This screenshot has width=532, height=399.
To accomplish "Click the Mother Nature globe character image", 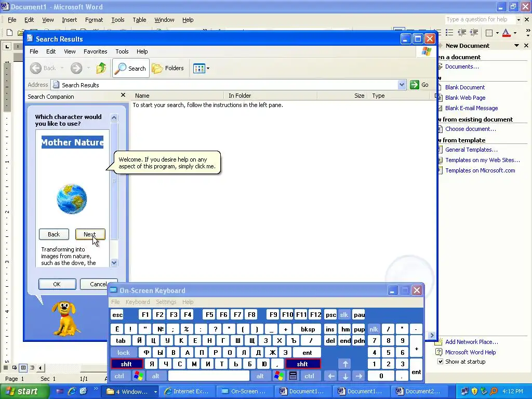I will click(x=72, y=199).
